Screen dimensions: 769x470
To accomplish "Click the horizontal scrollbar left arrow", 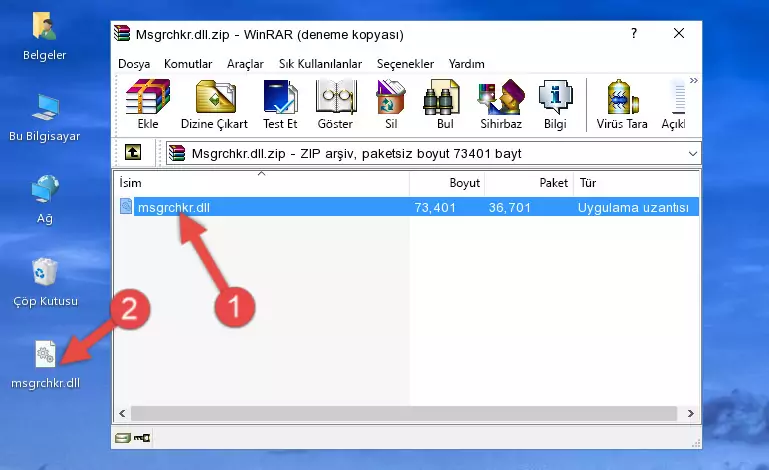I will (122, 414).
